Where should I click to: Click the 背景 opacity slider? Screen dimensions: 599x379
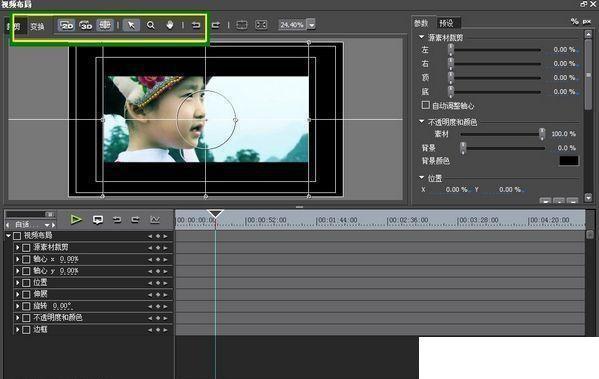502,148
